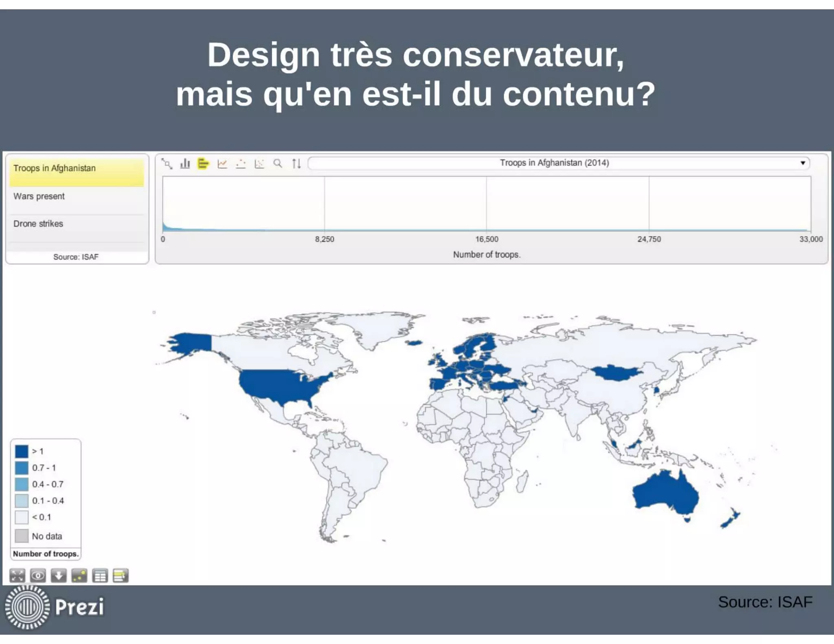Select the Wars present tab
The image size is (834, 644).
click(x=77, y=200)
